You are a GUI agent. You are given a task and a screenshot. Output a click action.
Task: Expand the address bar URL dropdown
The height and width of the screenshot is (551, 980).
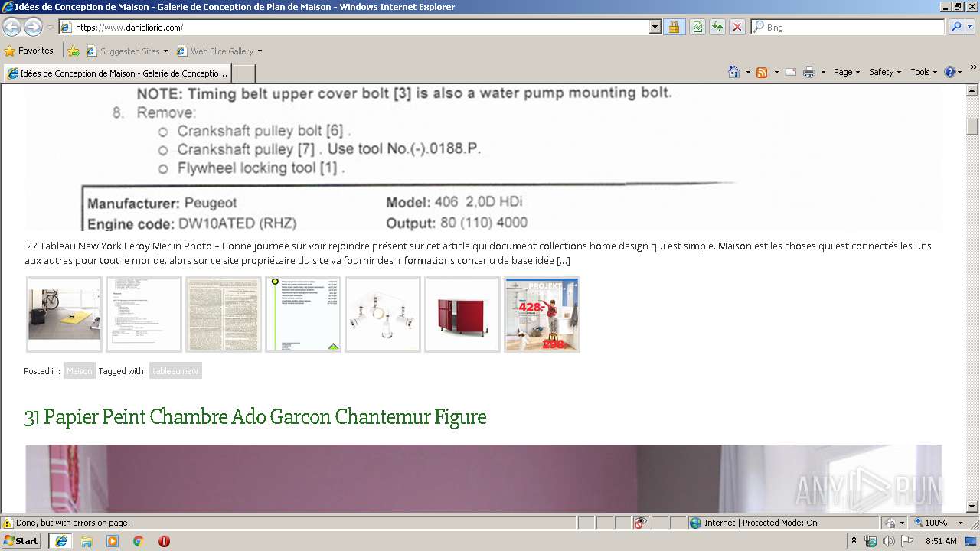[655, 27]
